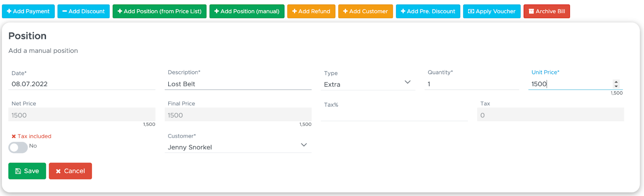Click the plus icon on Add Pre. Discount
Screen dimensions: 644x196
(x=403, y=11)
